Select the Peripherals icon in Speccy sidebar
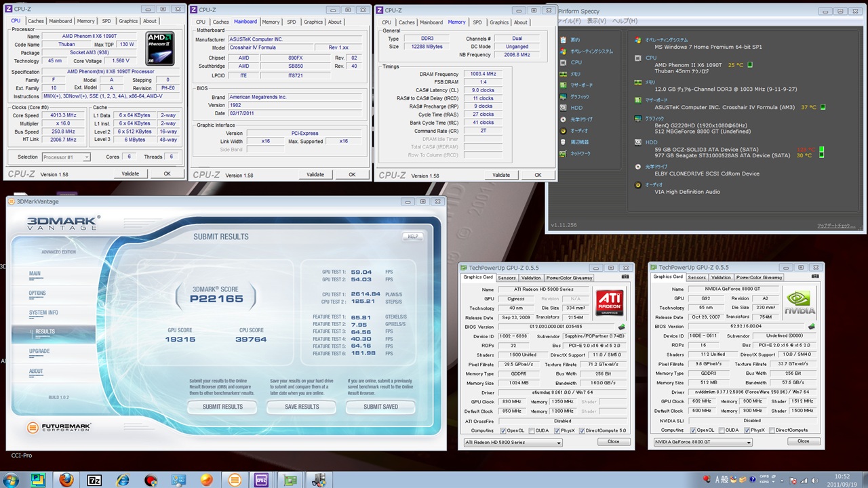Screen dimensions: 868x488 click(x=563, y=142)
